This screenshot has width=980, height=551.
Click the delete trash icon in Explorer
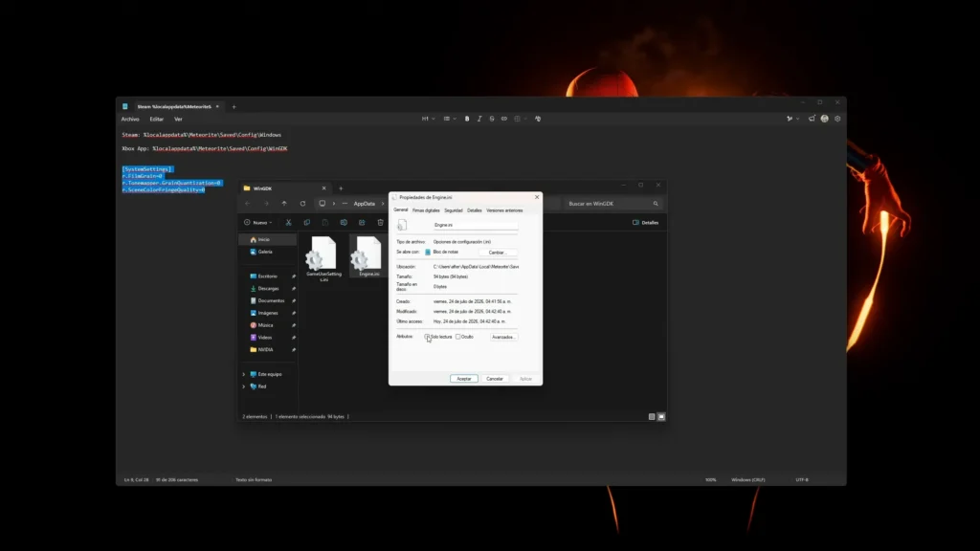(x=380, y=222)
